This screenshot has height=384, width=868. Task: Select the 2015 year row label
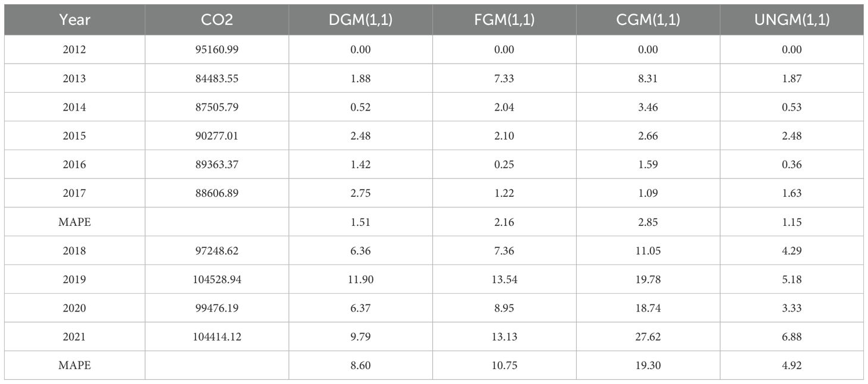(x=74, y=136)
